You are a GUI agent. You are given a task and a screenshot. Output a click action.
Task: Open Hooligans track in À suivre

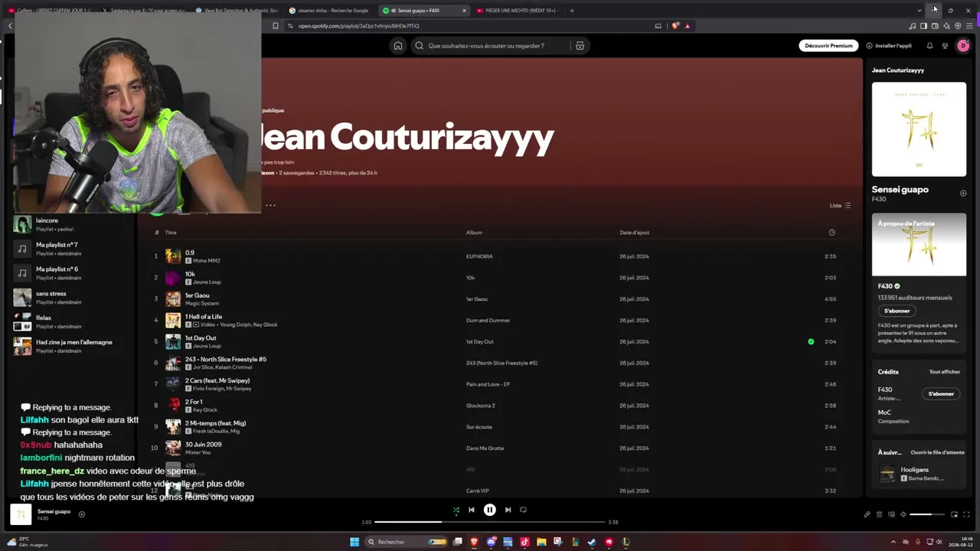[x=919, y=474]
